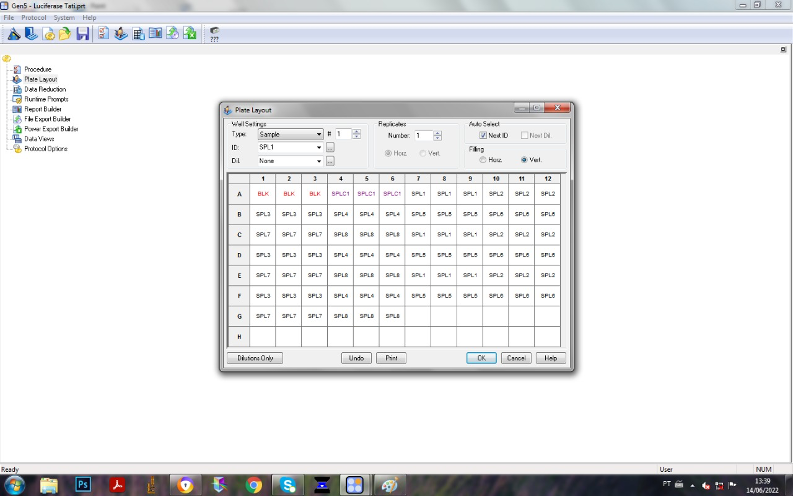This screenshot has height=496, width=794.
Task: Click the Power Export green toolbar icon
Action: pos(189,34)
